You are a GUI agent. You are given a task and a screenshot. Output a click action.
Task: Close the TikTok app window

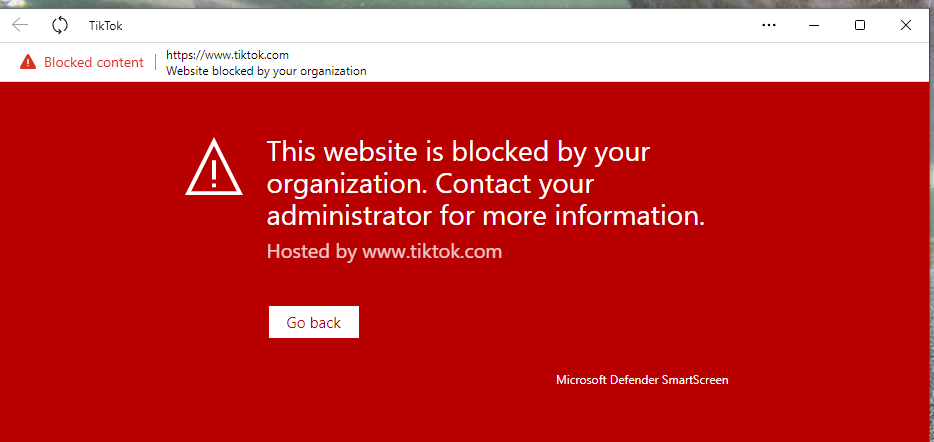[x=906, y=25]
